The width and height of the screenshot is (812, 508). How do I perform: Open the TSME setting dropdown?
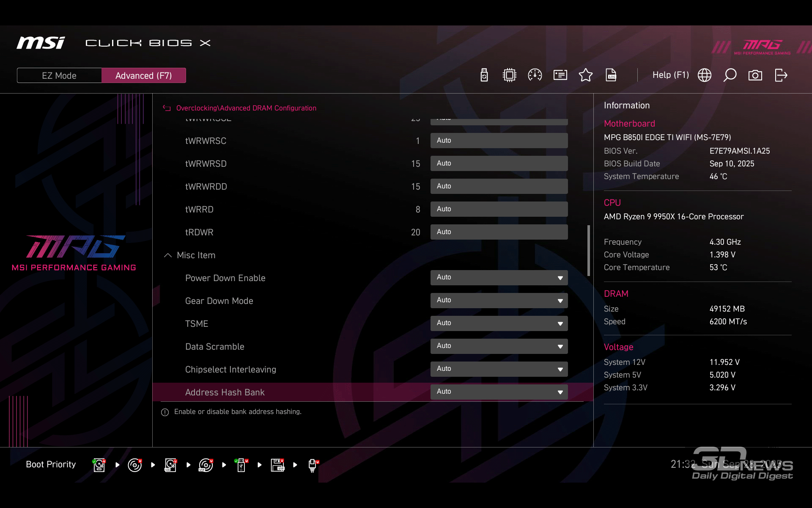tap(499, 323)
